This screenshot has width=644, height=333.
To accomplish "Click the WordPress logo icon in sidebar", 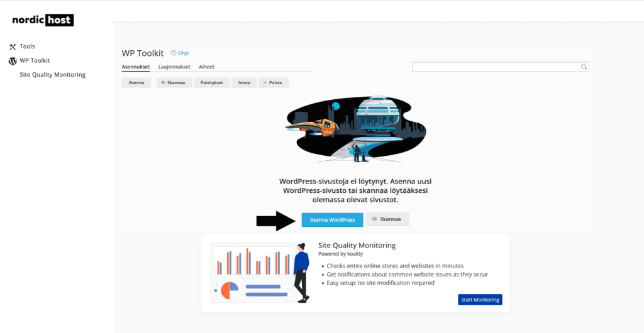I will coord(13,61).
